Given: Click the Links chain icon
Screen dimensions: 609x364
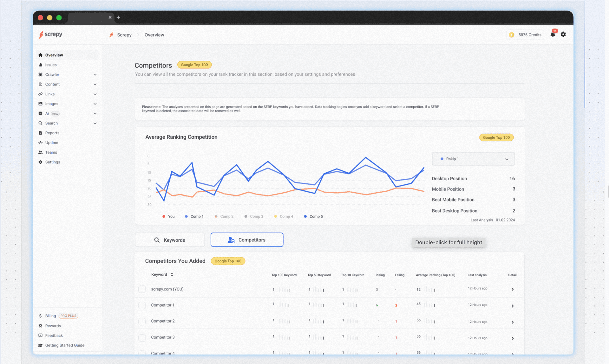Looking at the screenshot, I should [x=40, y=94].
